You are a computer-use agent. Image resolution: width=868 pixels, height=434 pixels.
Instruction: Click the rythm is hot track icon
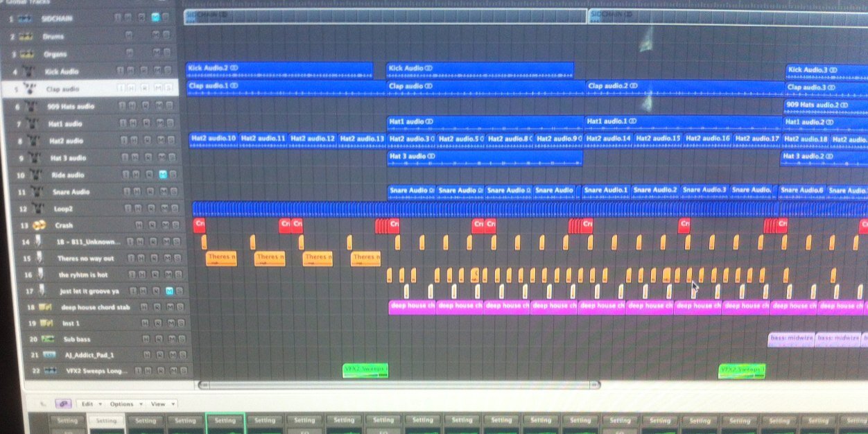coord(42,275)
